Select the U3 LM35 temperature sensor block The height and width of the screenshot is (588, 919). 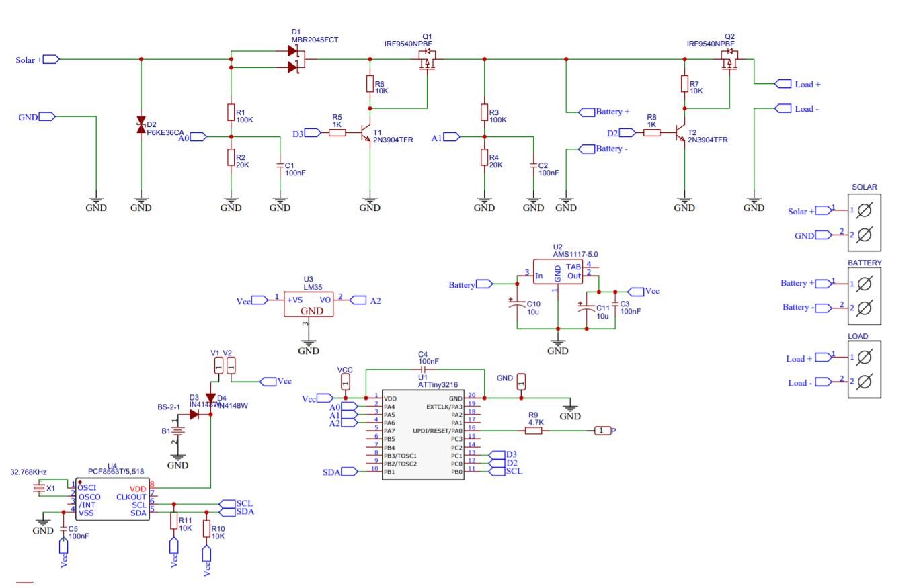(x=308, y=304)
